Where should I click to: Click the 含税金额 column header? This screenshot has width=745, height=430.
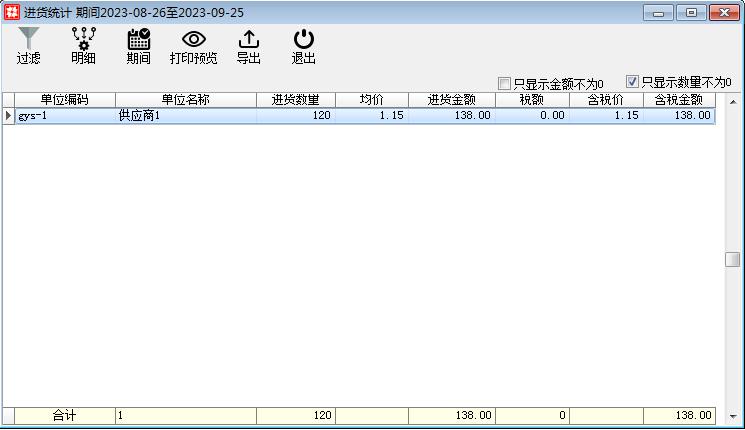point(679,100)
